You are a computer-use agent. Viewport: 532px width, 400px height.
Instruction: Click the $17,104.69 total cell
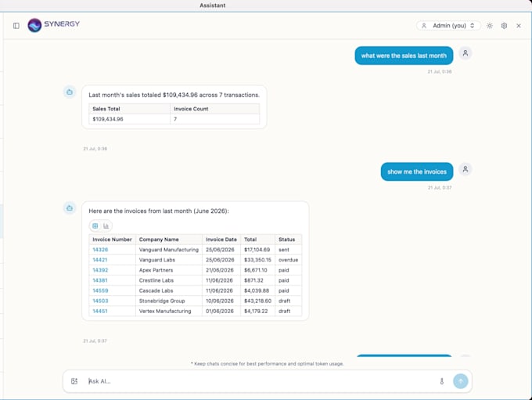point(257,250)
